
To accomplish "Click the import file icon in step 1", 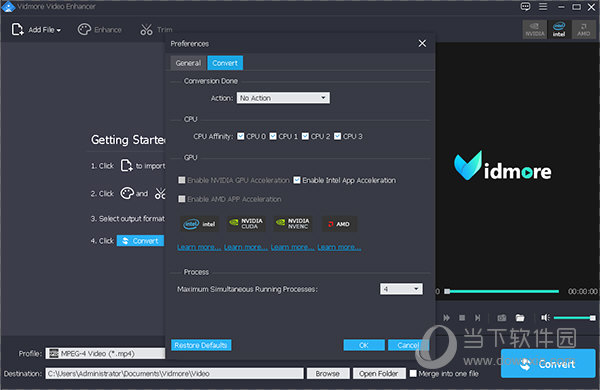I will (x=126, y=166).
